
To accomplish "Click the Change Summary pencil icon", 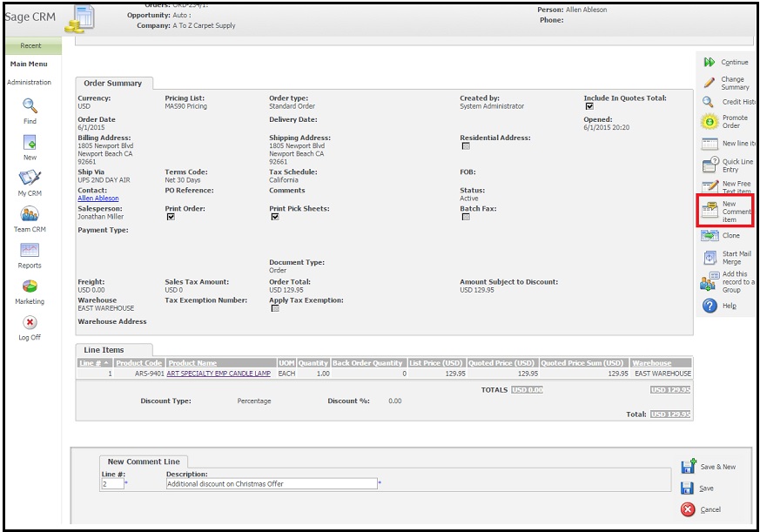I will tap(710, 83).
